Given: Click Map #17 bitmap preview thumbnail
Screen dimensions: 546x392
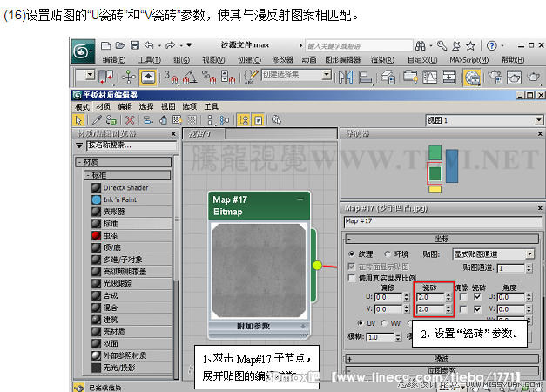Looking at the screenshot, I should 259,270.
